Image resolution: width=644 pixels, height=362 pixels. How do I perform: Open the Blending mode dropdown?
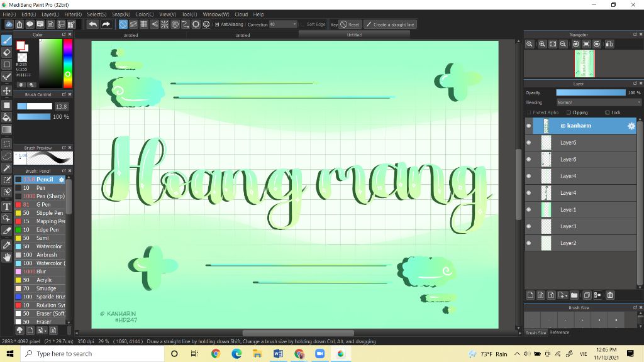[x=599, y=102]
